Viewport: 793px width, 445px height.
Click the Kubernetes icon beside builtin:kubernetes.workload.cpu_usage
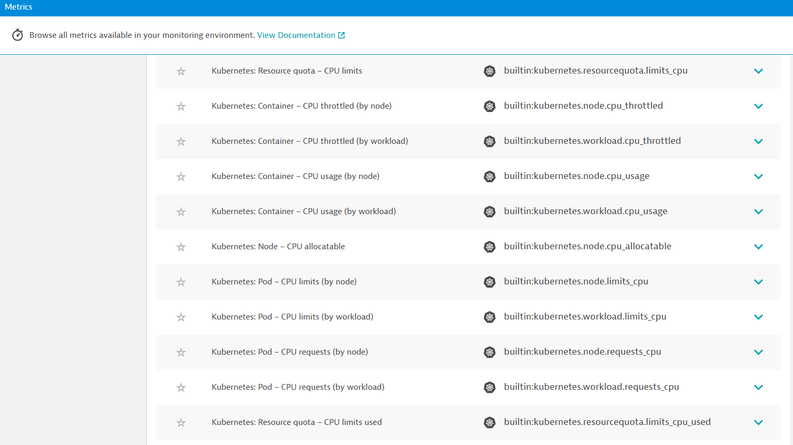[489, 212]
